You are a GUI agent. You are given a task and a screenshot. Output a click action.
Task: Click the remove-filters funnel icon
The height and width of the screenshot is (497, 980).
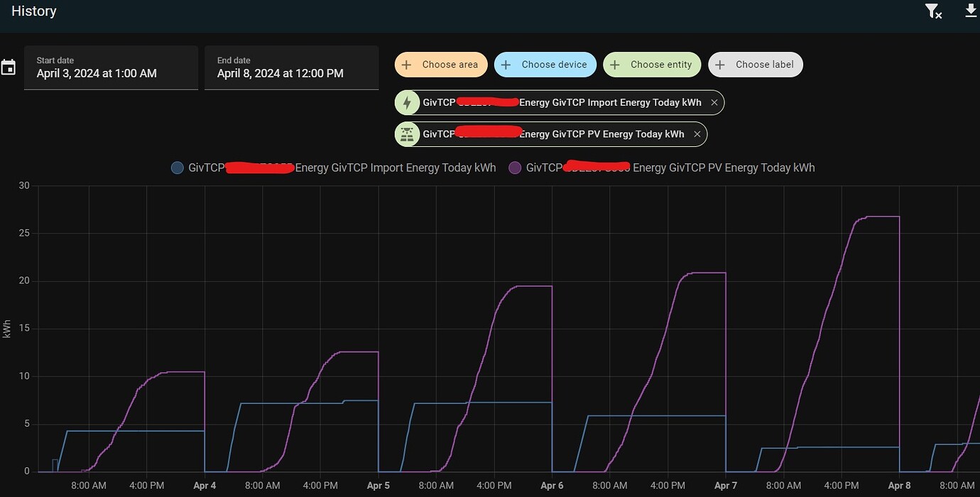(x=933, y=11)
